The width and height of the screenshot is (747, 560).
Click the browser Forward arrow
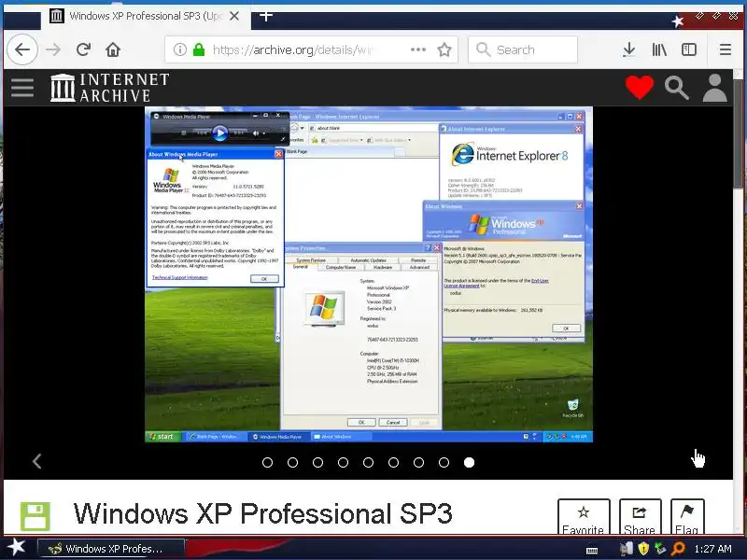(53, 49)
